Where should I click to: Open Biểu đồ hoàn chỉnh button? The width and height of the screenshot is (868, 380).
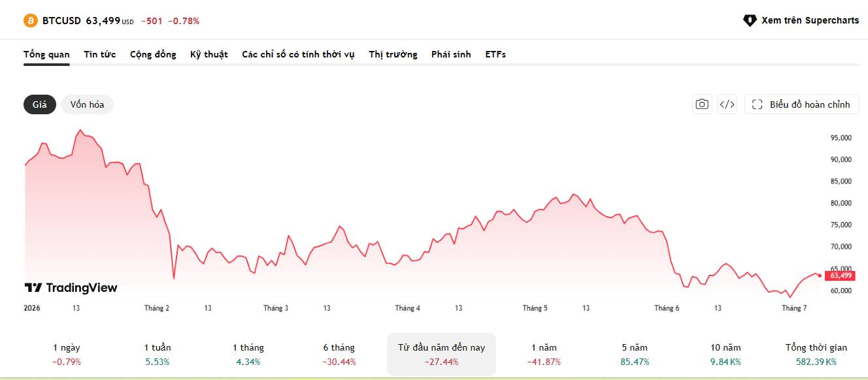tap(802, 104)
